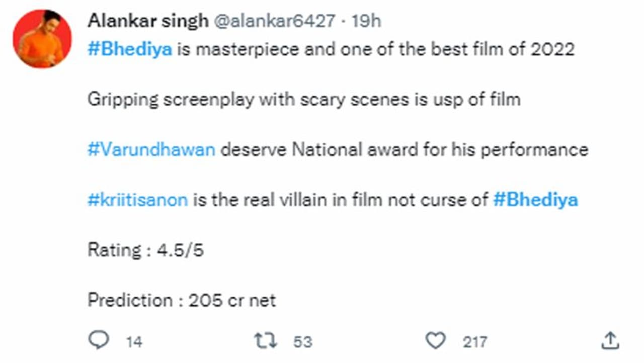
Task: Click the 'Gripping screenplay with scary scenes' line
Action: (304, 100)
